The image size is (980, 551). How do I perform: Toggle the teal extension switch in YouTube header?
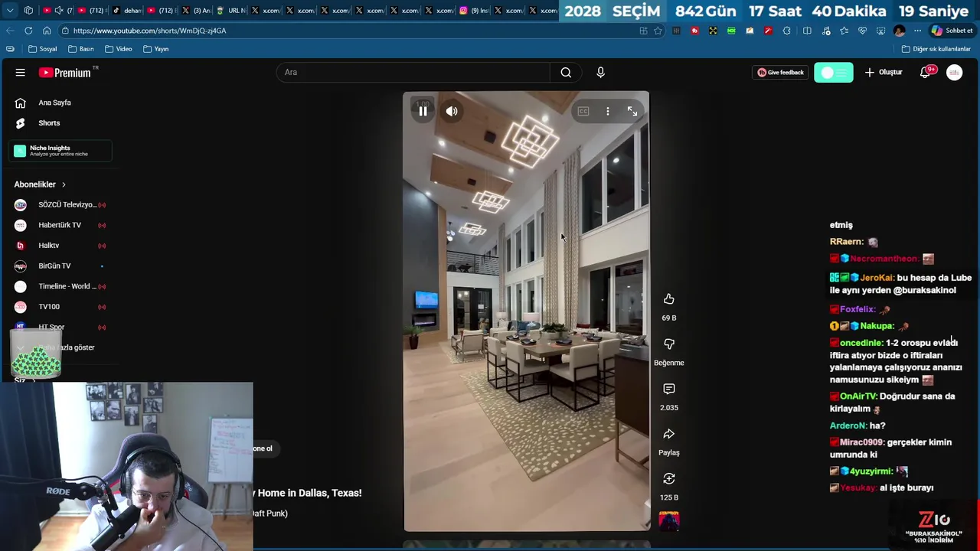pos(834,73)
